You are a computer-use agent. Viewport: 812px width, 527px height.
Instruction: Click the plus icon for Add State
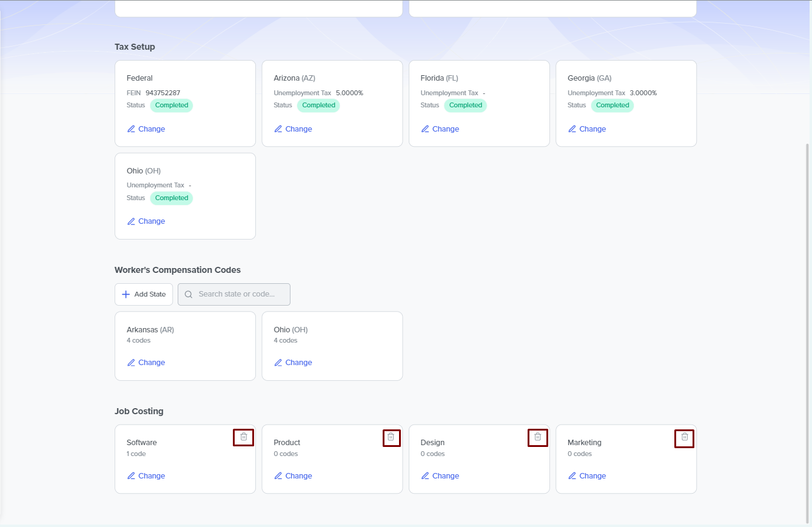click(x=126, y=294)
